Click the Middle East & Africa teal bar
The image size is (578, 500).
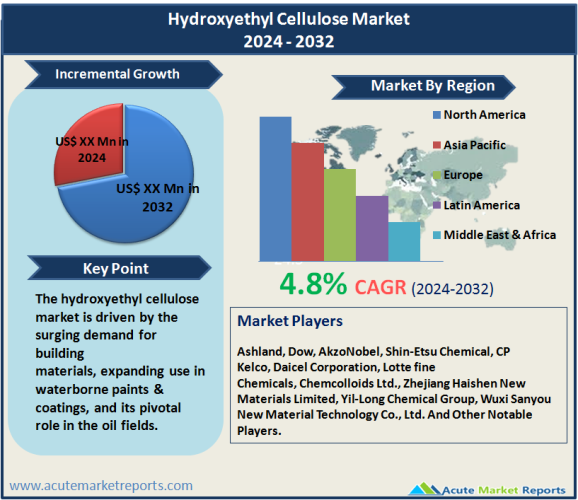click(x=404, y=242)
